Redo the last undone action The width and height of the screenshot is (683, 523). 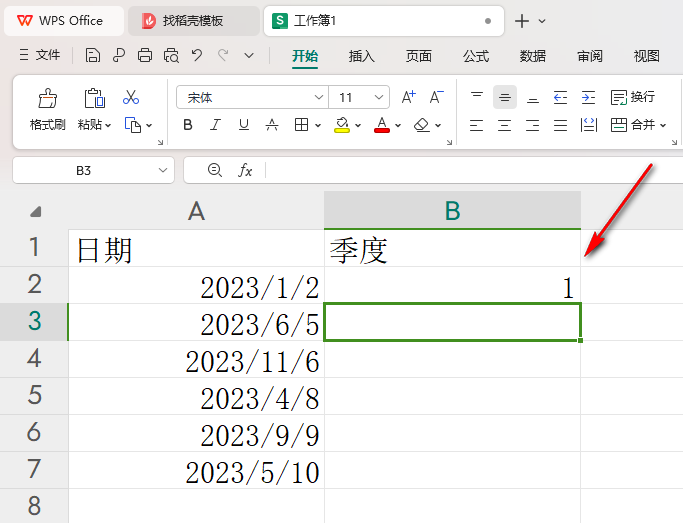pos(223,55)
